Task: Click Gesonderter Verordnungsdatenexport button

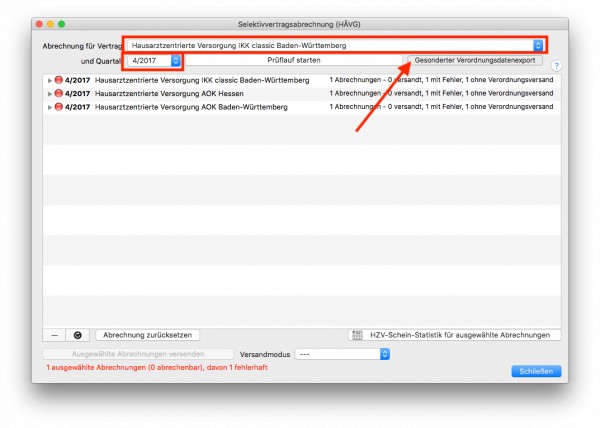Action: coord(475,60)
